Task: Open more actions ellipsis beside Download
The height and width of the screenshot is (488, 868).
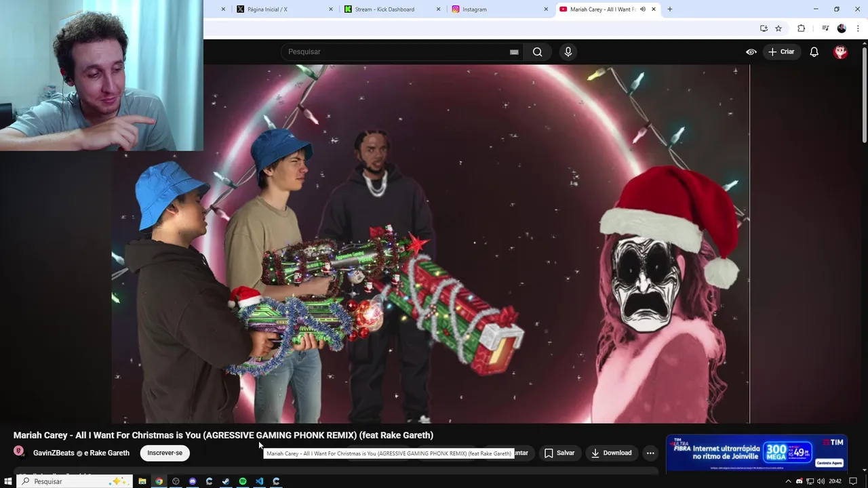Action: [650, 453]
